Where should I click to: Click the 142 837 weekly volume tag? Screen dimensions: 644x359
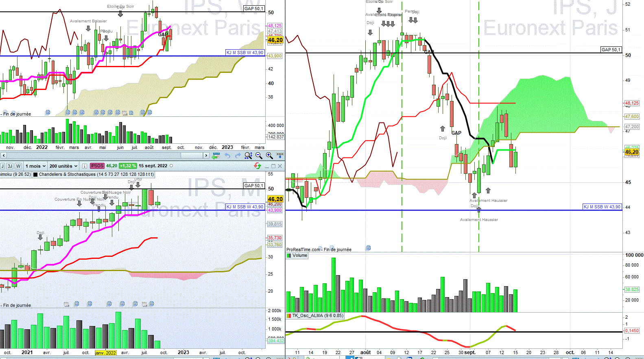pyautogui.click(x=275, y=137)
